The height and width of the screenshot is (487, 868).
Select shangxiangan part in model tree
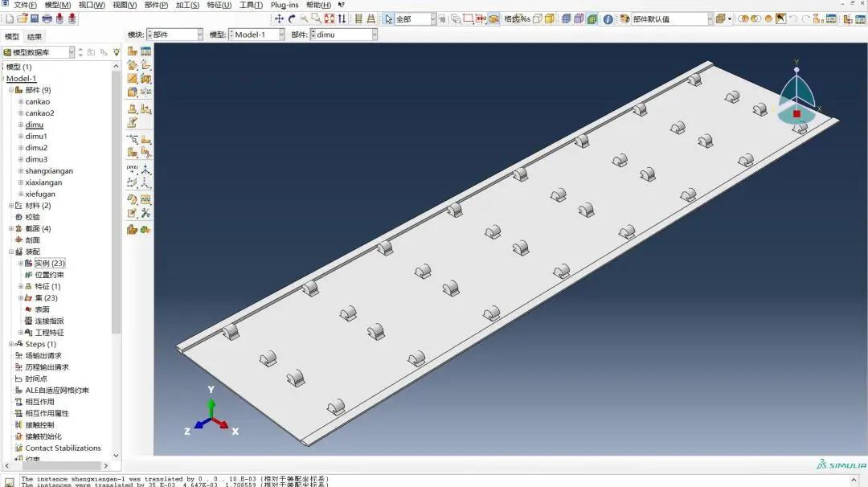point(49,171)
